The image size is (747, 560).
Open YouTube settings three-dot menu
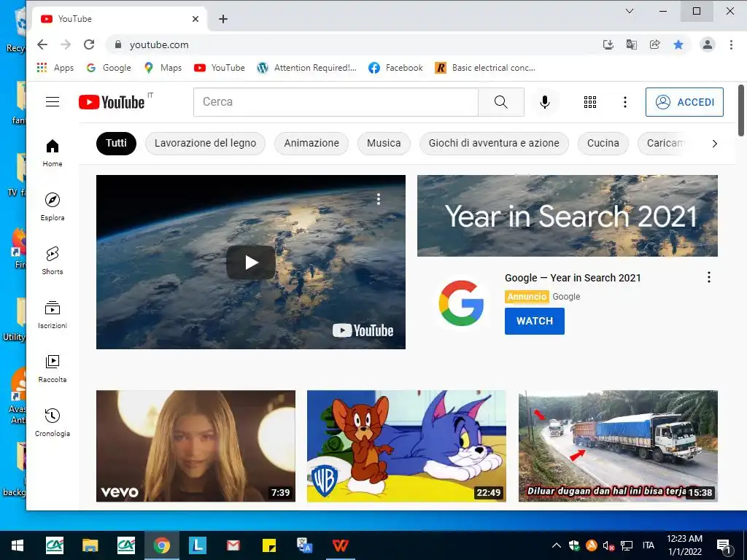pos(625,102)
